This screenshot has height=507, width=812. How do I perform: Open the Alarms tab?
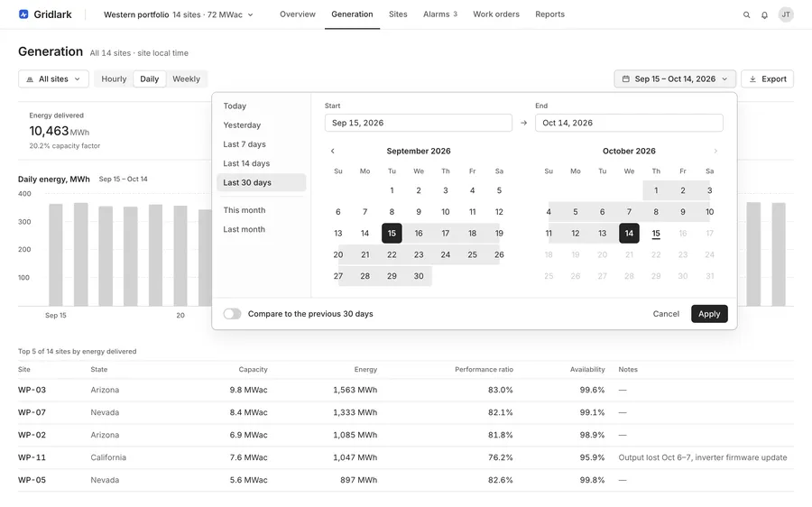439,14
